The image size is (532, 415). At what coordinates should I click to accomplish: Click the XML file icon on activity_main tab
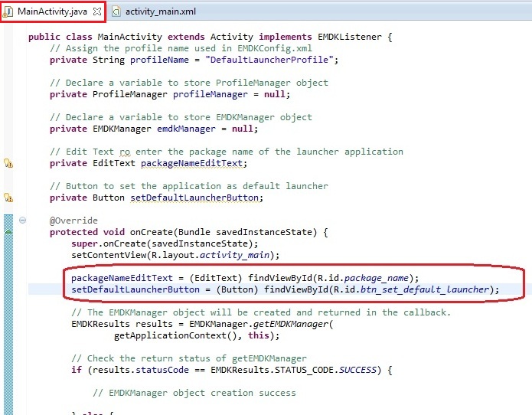[116, 12]
